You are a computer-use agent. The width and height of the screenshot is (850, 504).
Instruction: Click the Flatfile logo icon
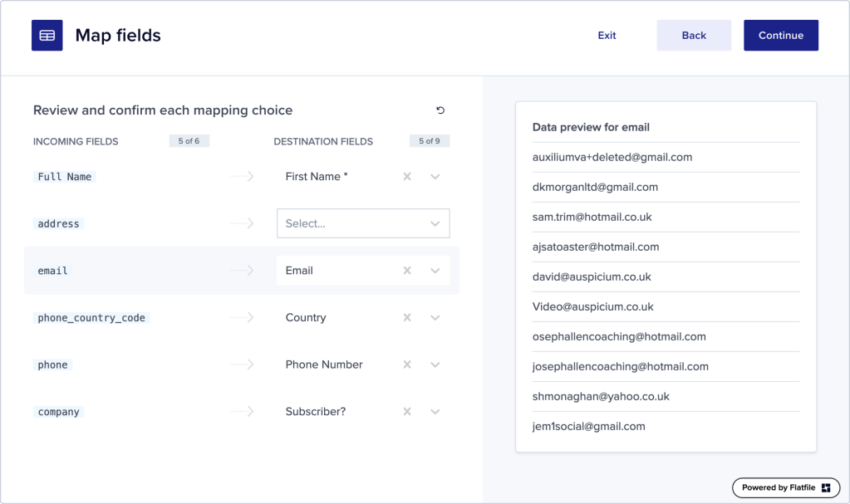(826, 487)
